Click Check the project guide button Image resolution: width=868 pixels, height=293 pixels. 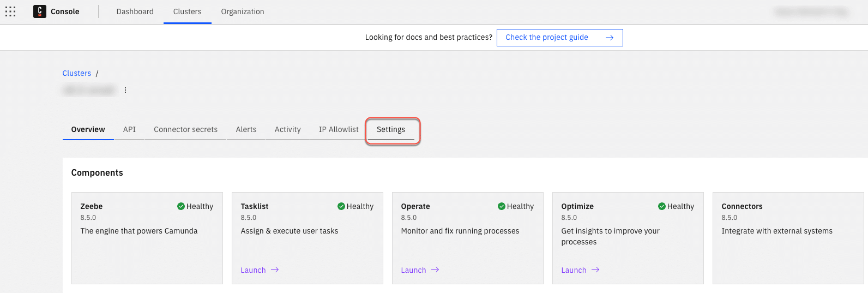(559, 38)
